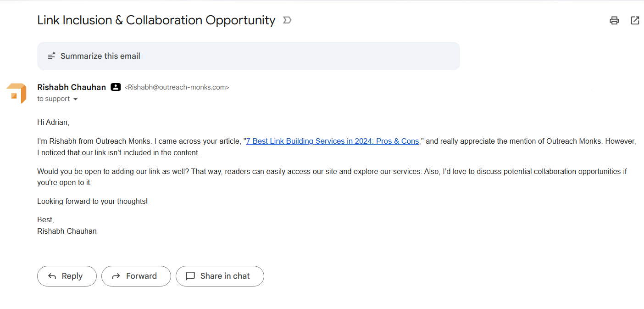644x309 pixels.
Task: Click the sender's email address
Action: [176, 87]
